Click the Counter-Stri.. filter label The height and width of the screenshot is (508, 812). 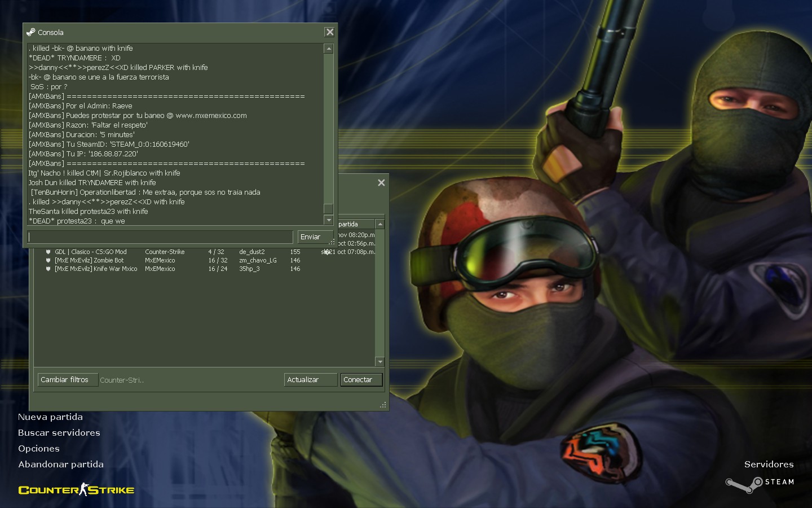tap(122, 380)
